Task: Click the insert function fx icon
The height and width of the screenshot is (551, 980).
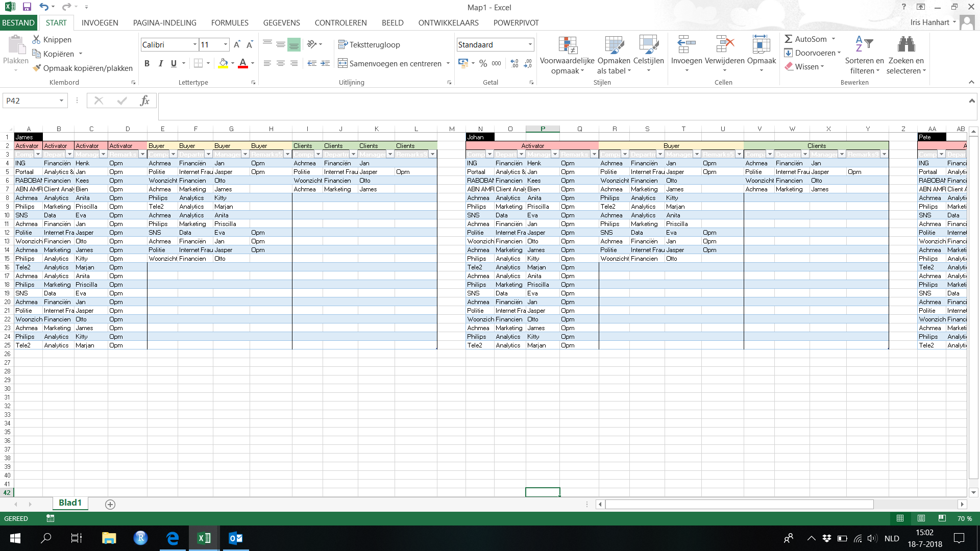Action: (x=144, y=101)
